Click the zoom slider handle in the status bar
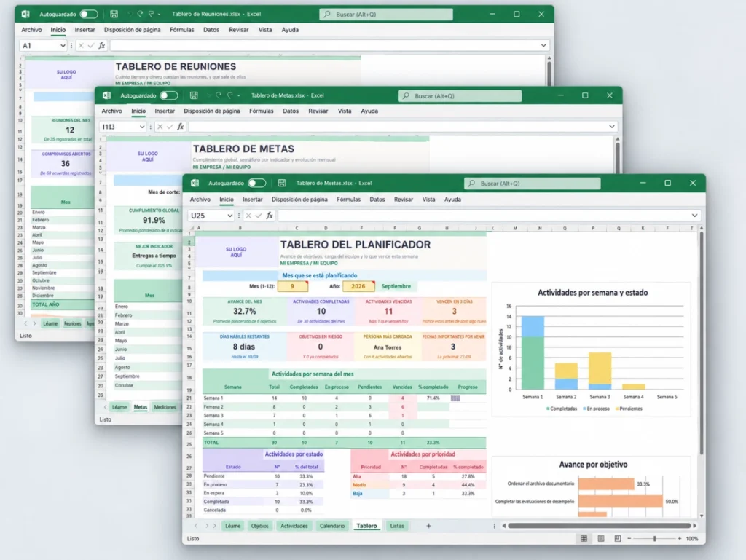Image resolution: width=746 pixels, height=560 pixels. [x=655, y=539]
